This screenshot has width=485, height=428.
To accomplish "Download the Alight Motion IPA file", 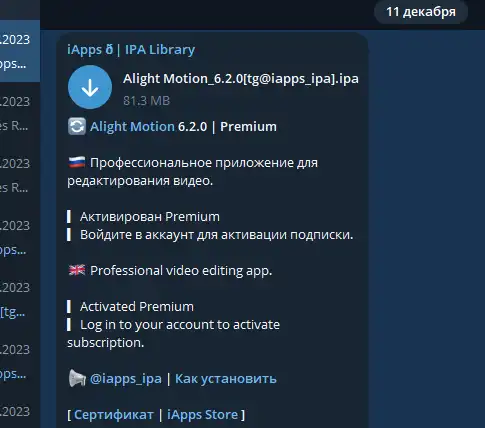I will pos(90,87).
